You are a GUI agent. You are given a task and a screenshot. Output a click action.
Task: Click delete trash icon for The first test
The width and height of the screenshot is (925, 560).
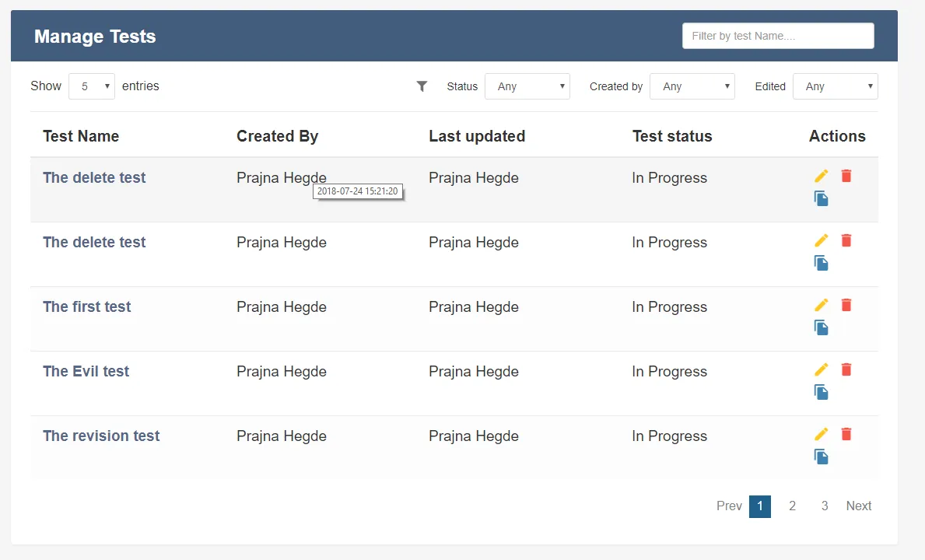[x=846, y=306]
